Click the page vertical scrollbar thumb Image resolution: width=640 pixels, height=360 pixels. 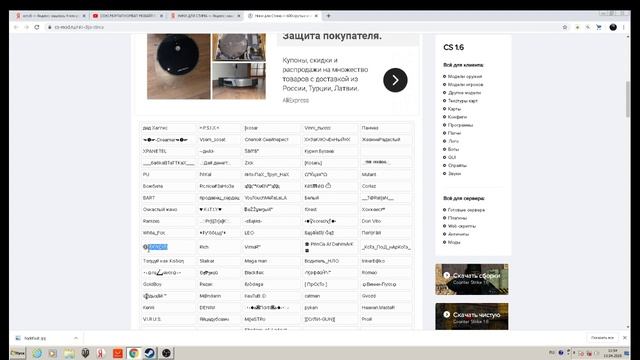point(628,99)
